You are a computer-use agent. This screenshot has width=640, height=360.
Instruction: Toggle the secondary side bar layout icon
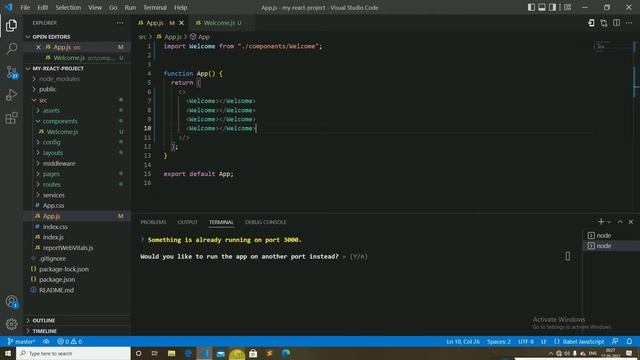click(552, 7)
